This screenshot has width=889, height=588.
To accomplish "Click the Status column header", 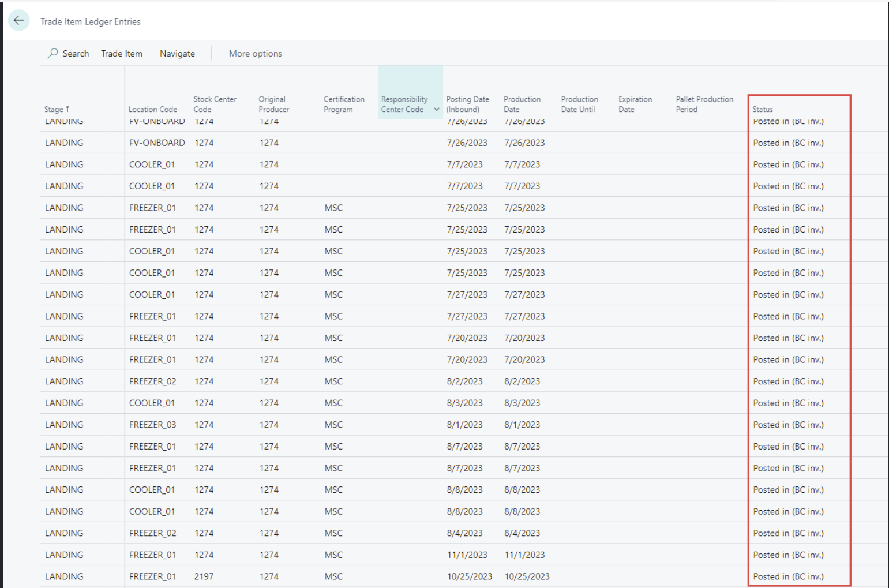I will 762,109.
